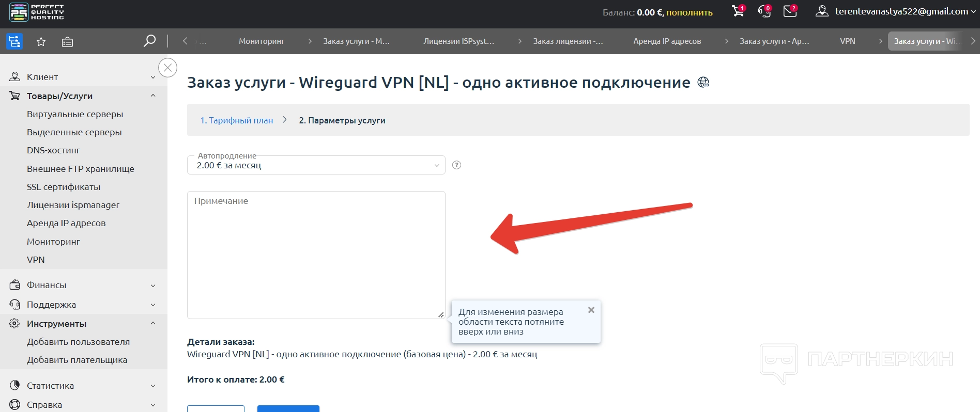
Task: Toggle the main menu tree icon
Action: click(x=14, y=41)
